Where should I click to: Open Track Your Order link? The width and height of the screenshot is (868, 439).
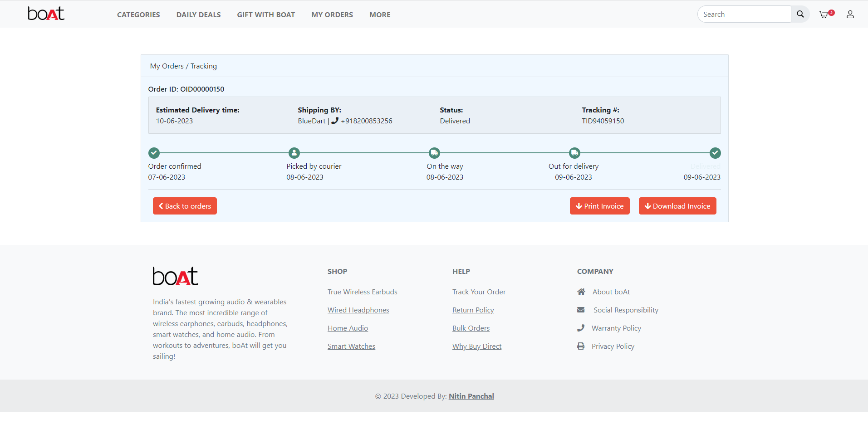pyautogui.click(x=479, y=292)
